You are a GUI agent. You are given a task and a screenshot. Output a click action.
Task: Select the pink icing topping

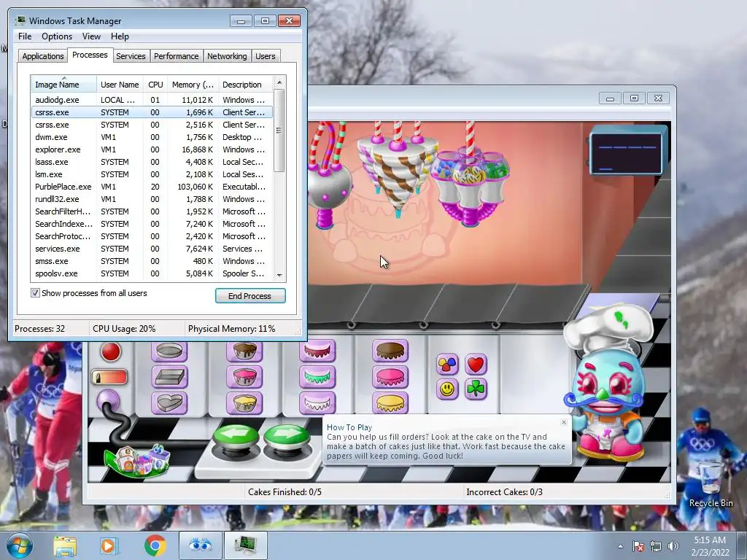pyautogui.click(x=390, y=377)
